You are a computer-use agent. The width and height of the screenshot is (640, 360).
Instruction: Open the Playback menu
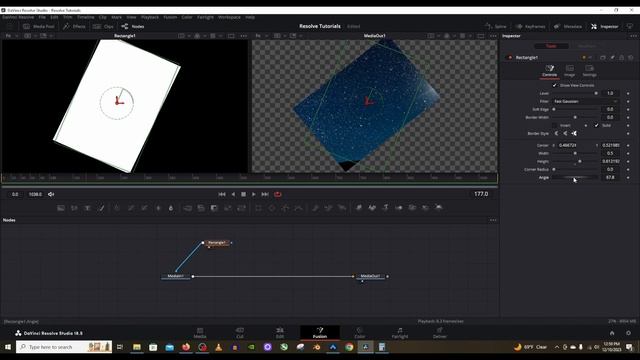150,17
